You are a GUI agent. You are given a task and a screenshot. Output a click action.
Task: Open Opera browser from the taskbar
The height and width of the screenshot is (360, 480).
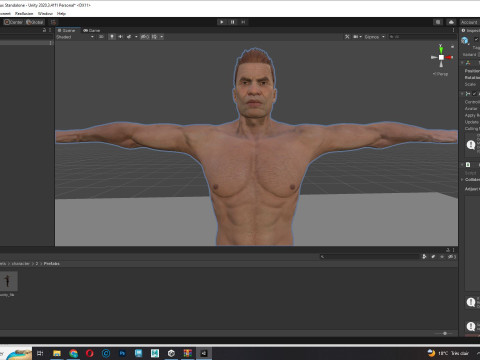coord(90,353)
